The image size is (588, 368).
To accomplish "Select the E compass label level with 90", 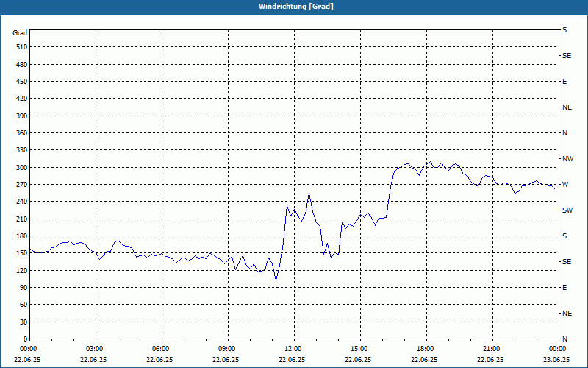I will click(x=564, y=288).
